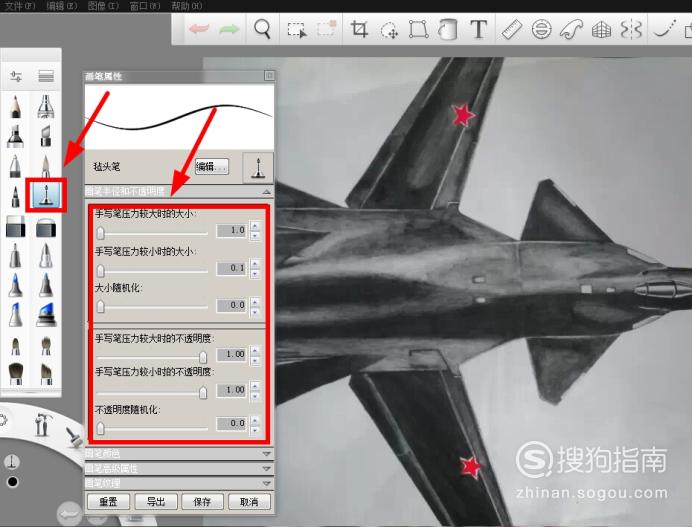Click the black current color swatch
The image size is (692, 527).
[x=12, y=482]
